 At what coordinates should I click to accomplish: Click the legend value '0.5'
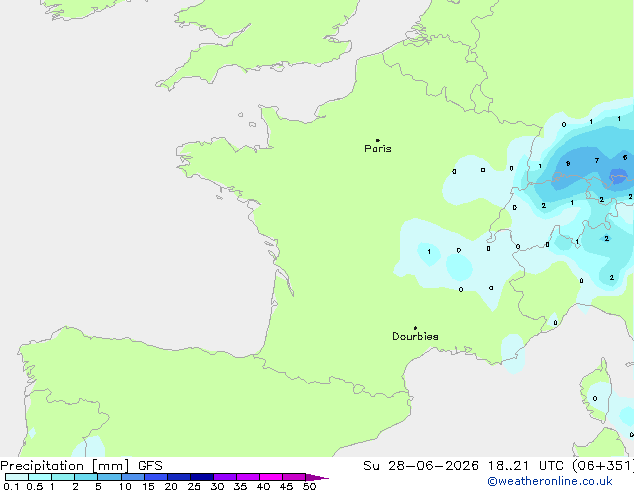point(35,486)
